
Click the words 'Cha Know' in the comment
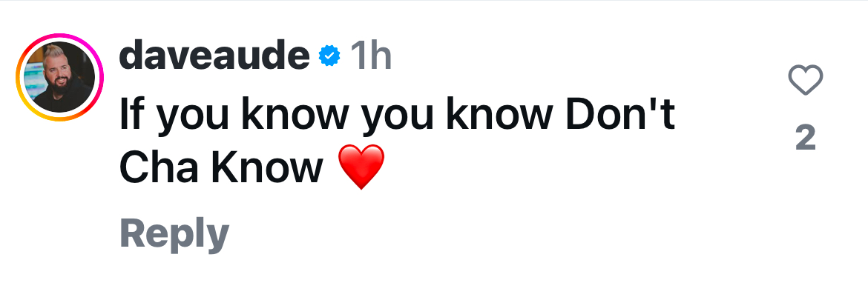pyautogui.click(x=221, y=168)
